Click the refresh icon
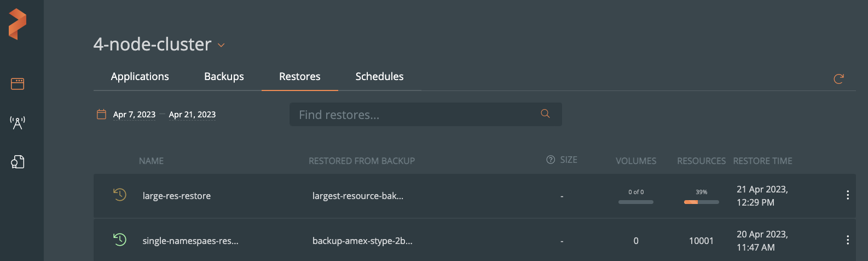The width and height of the screenshot is (868, 261). (x=838, y=79)
